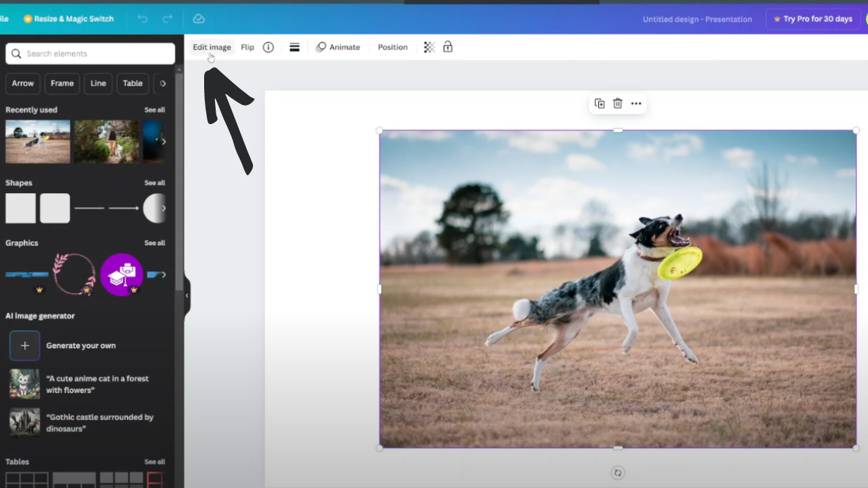This screenshot has height=488, width=868.
Task: See all Tables
Action: (155, 462)
